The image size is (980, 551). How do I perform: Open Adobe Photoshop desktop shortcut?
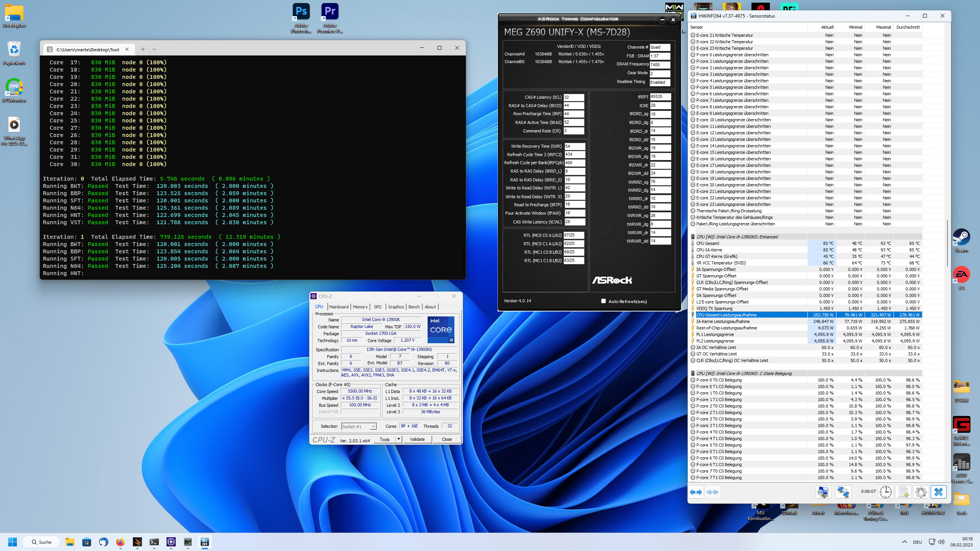click(x=301, y=18)
